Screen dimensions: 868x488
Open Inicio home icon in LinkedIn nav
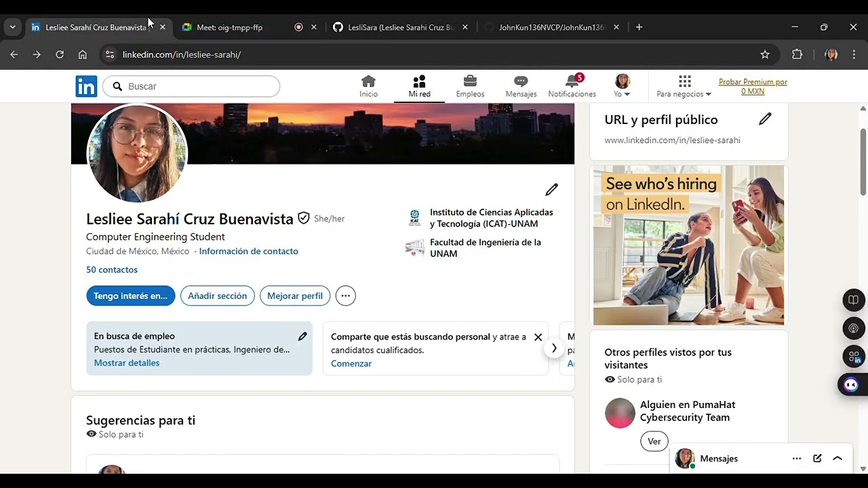pyautogui.click(x=368, y=86)
